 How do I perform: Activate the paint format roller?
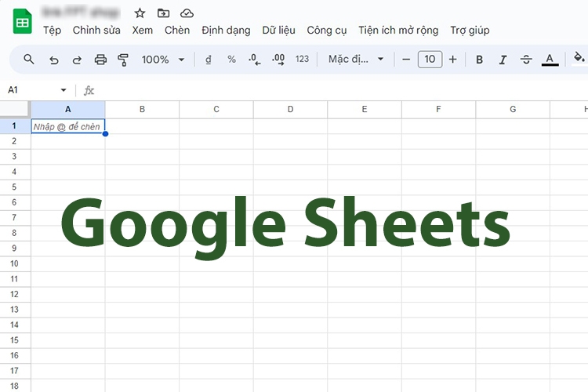tap(123, 60)
